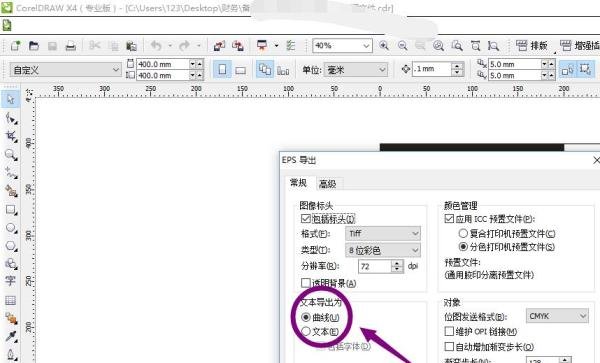This screenshot has width=600, height=363.
Task: Click Zoom to page height icon
Action: pos(494,46)
